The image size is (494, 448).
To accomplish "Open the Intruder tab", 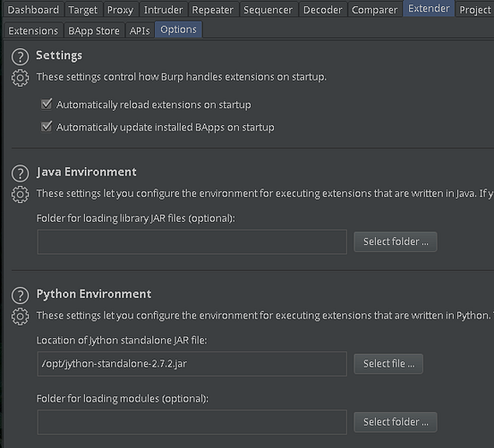I will [x=163, y=10].
